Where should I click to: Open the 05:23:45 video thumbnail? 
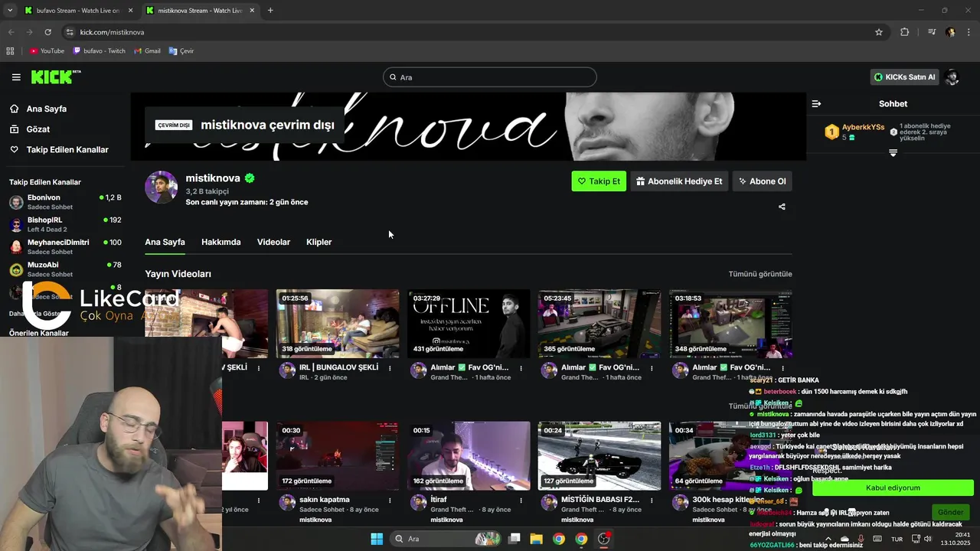click(599, 324)
